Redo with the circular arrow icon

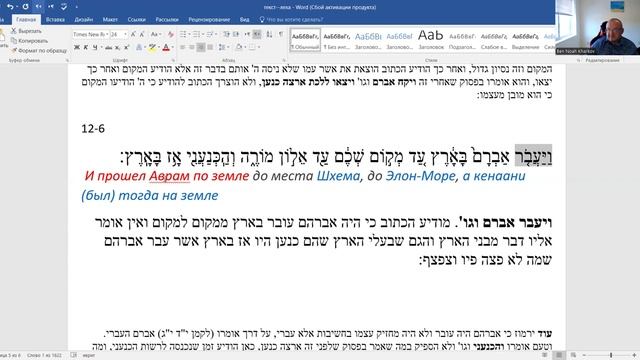pyautogui.click(x=25, y=7)
